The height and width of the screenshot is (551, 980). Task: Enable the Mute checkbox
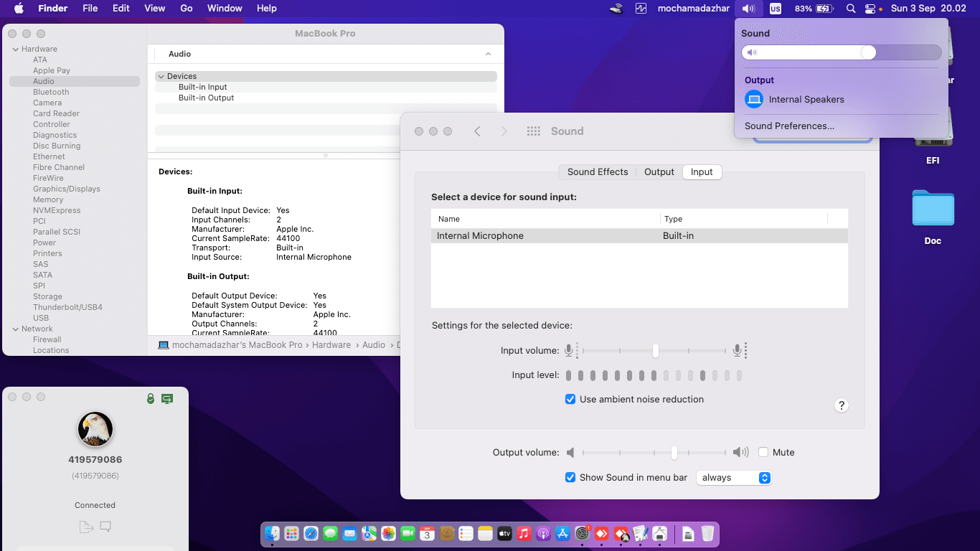763,453
